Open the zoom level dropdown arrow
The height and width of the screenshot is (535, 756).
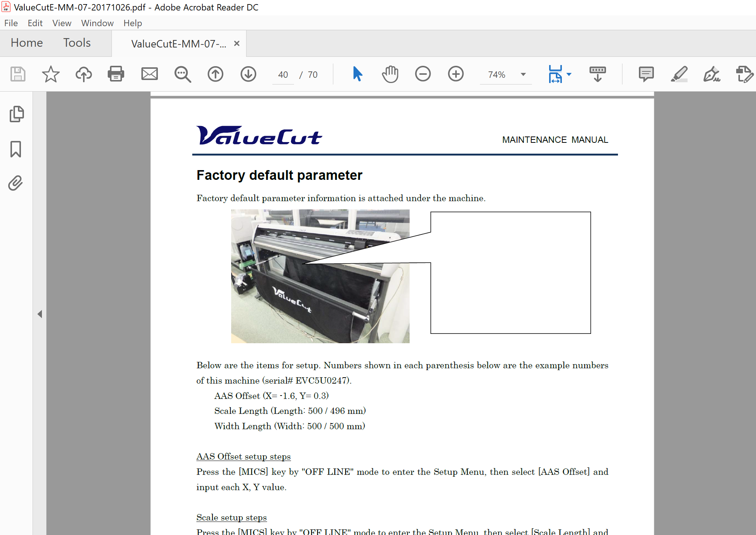point(523,74)
